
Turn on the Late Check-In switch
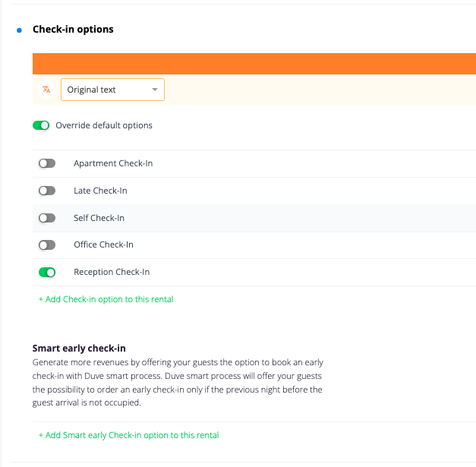click(47, 191)
